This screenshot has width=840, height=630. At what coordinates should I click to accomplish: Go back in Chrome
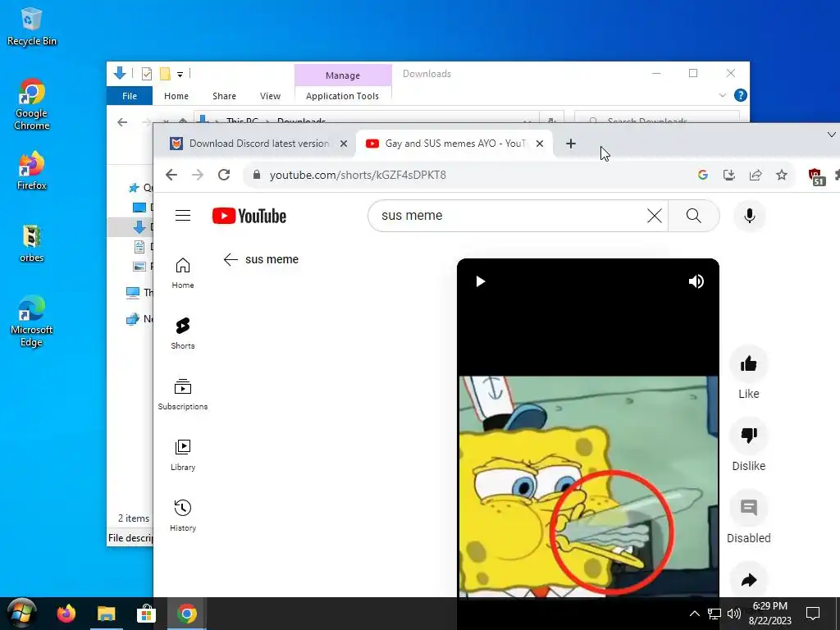pyautogui.click(x=171, y=175)
